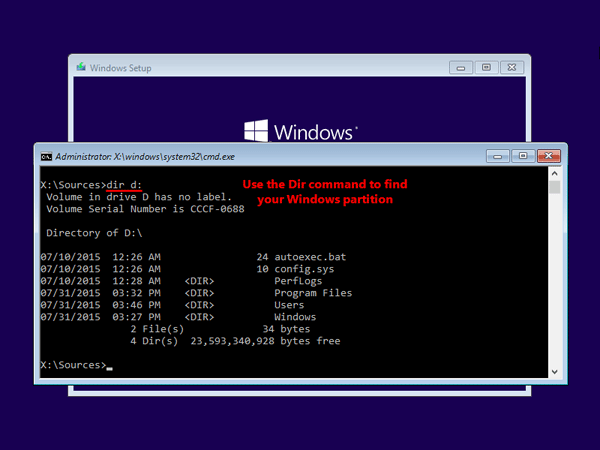This screenshot has width=600, height=450.
Task: Minimize the Windows Setup window
Action: [462, 68]
